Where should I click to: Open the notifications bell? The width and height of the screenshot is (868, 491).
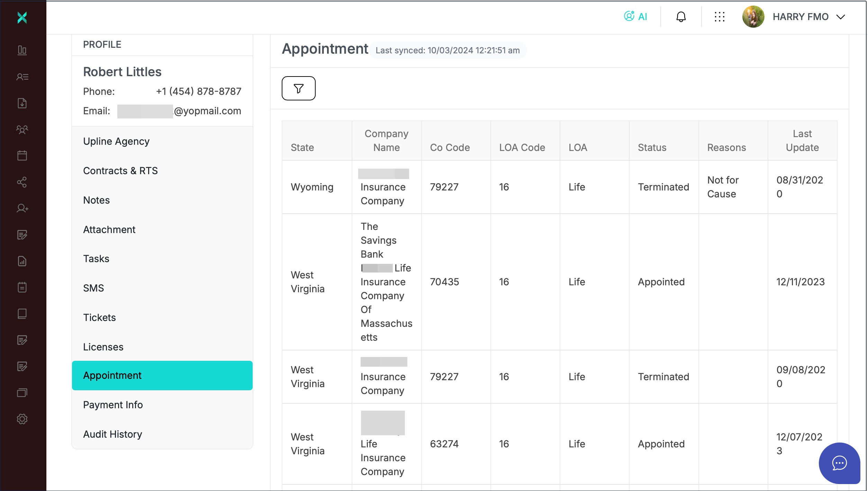(x=681, y=17)
